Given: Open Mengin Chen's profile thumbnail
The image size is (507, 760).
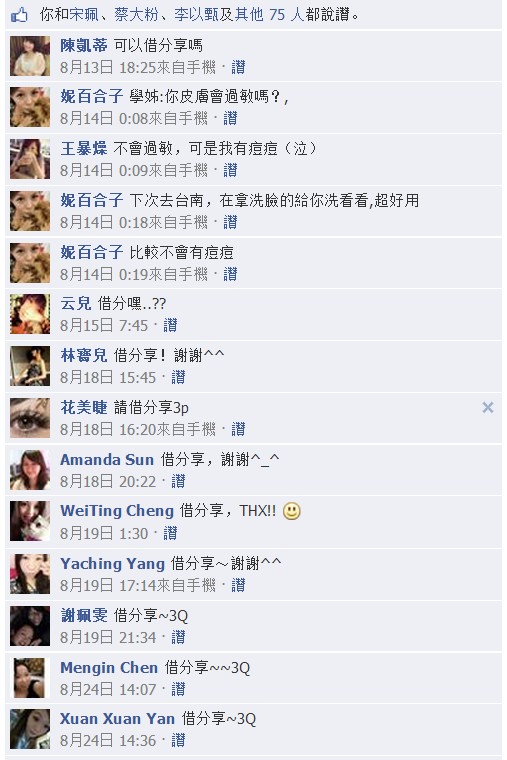Looking at the screenshot, I should [x=30, y=677].
